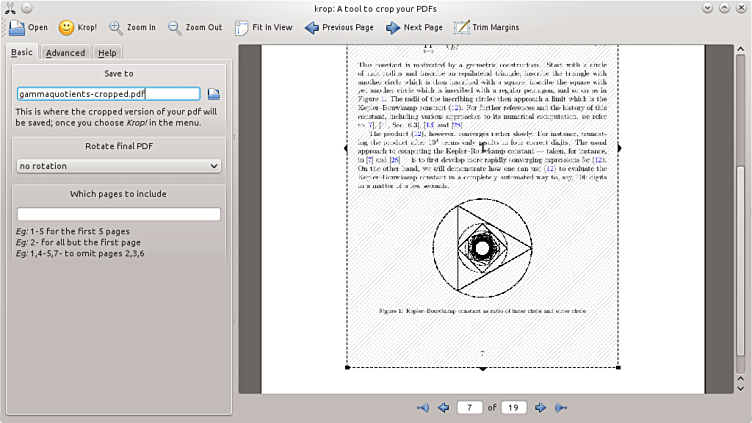The image size is (752, 423).
Task: Click bottom bar next-page arrow
Action: [x=541, y=408]
